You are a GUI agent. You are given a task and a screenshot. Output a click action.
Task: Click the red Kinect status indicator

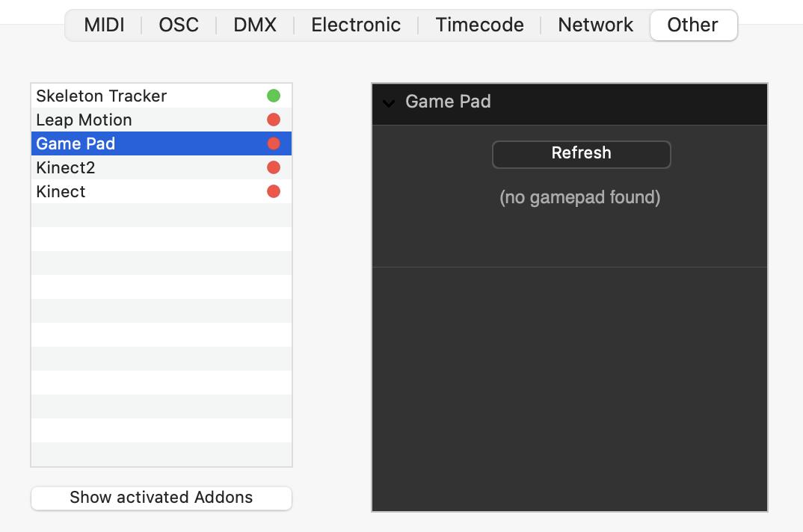[274, 191]
